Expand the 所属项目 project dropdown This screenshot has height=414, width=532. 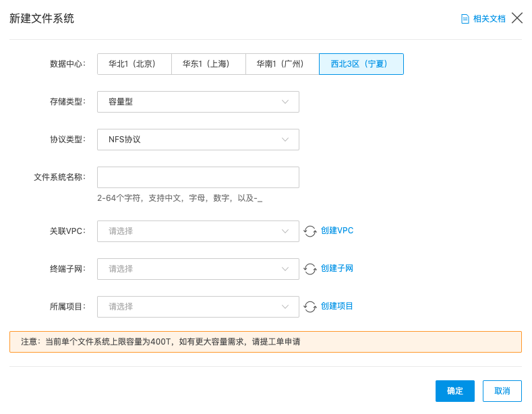(x=198, y=307)
